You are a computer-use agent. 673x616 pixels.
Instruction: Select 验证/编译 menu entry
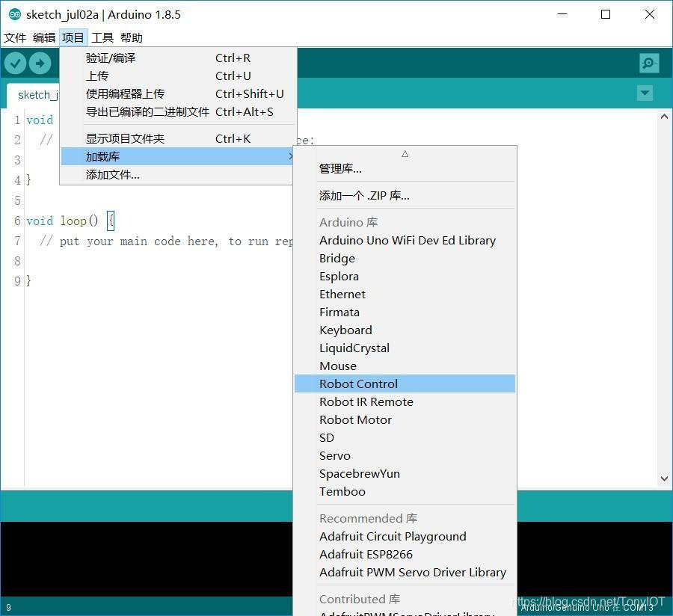178,58
